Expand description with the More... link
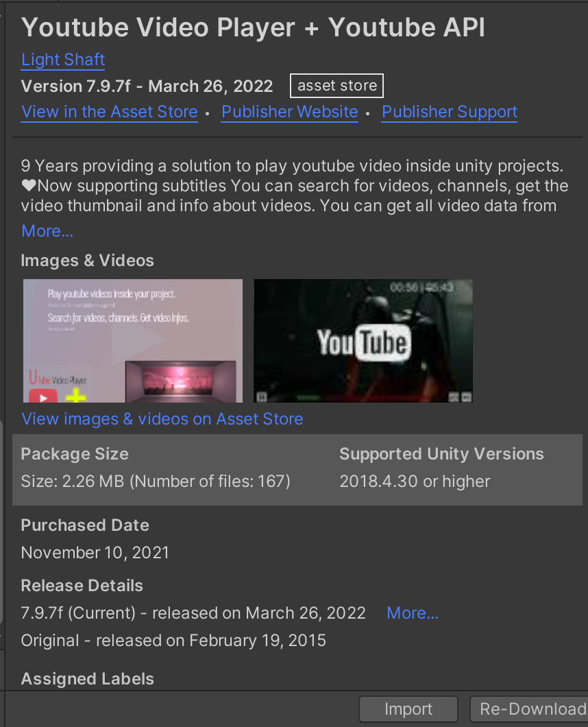Screen dimensions: 588x727 (x=47, y=231)
